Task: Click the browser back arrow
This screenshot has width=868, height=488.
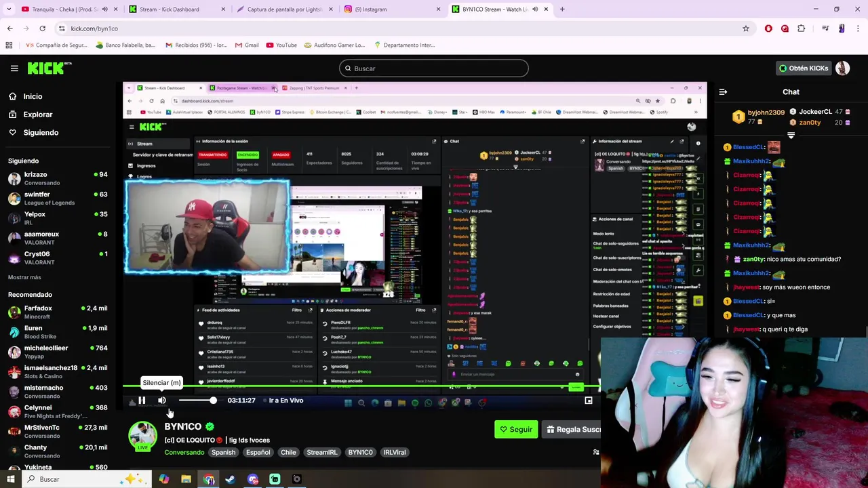Action: [x=9, y=28]
